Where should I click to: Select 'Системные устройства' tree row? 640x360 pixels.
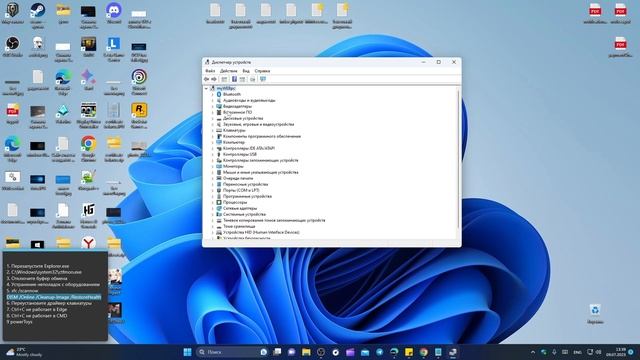(244, 214)
